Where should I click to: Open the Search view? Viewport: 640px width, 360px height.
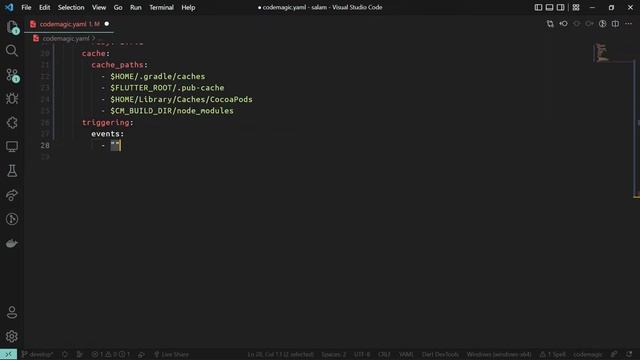coord(12,51)
